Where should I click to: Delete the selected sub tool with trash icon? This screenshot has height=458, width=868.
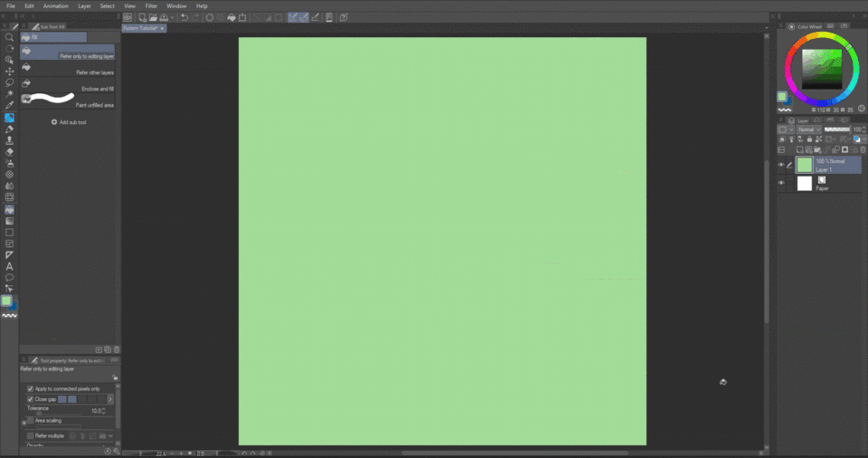117,350
